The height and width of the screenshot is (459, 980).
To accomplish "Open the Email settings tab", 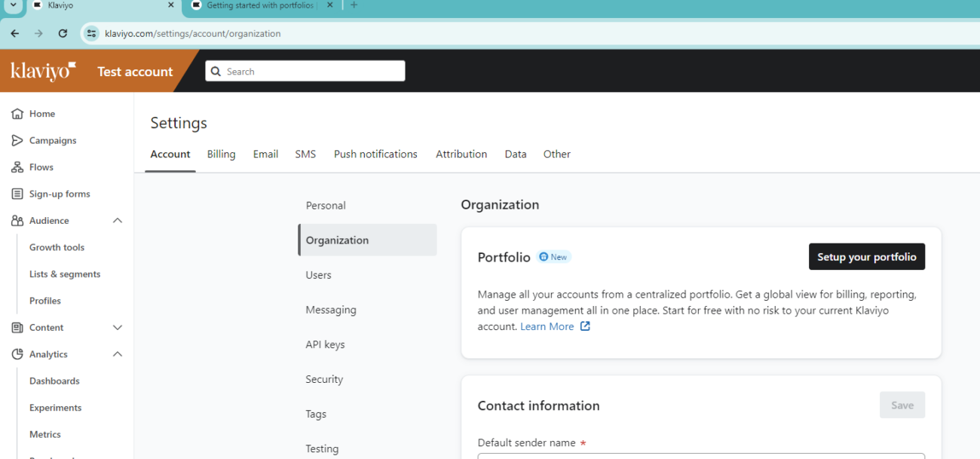I will pyautogui.click(x=265, y=154).
